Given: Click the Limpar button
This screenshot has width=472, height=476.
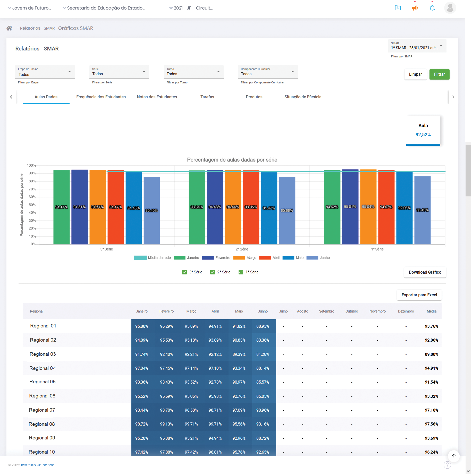Looking at the screenshot, I should coord(416,74).
